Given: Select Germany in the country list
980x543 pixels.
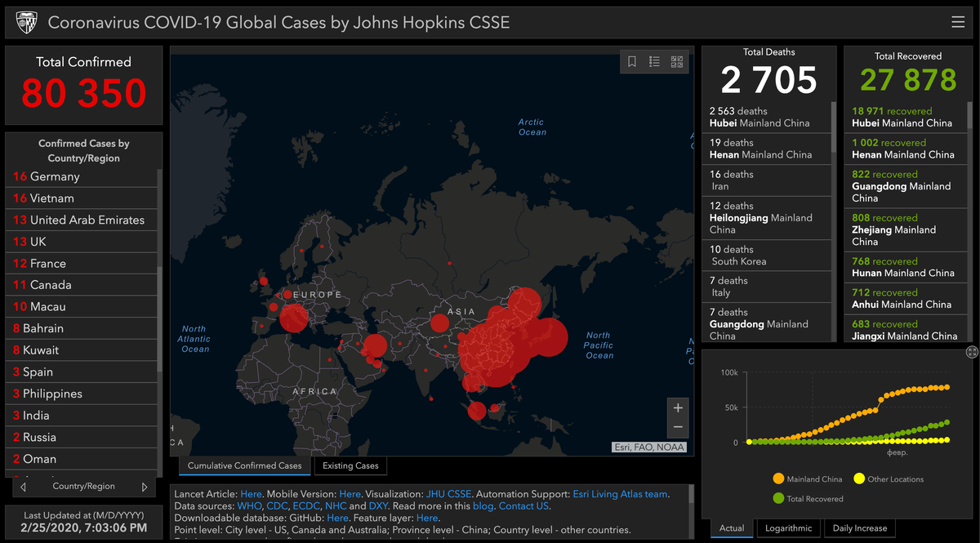Looking at the screenshot, I should click(x=82, y=176).
